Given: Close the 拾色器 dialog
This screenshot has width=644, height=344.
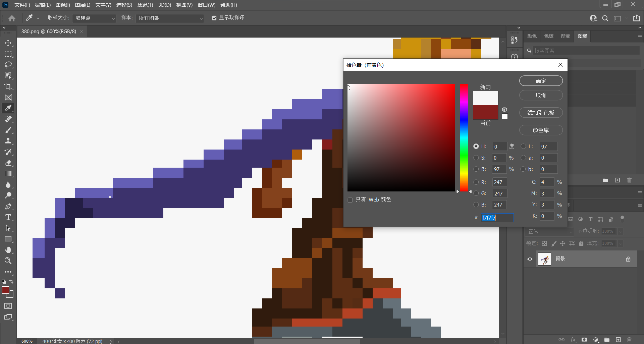Looking at the screenshot, I should coord(560,65).
